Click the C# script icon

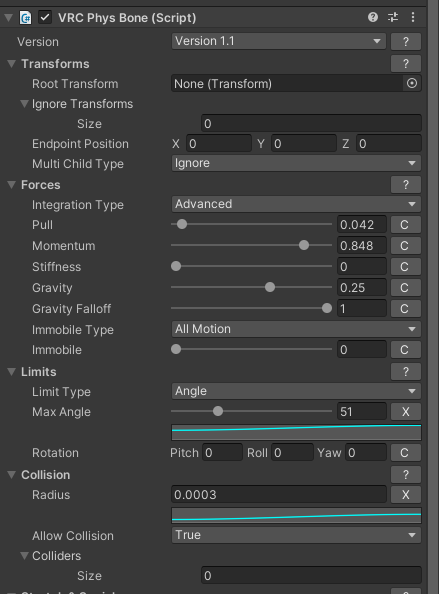pos(25,18)
